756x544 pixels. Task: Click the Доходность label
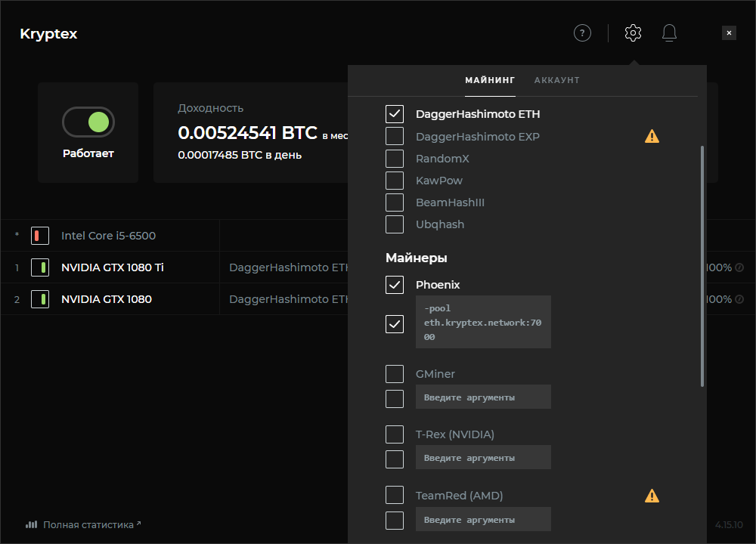[211, 108]
